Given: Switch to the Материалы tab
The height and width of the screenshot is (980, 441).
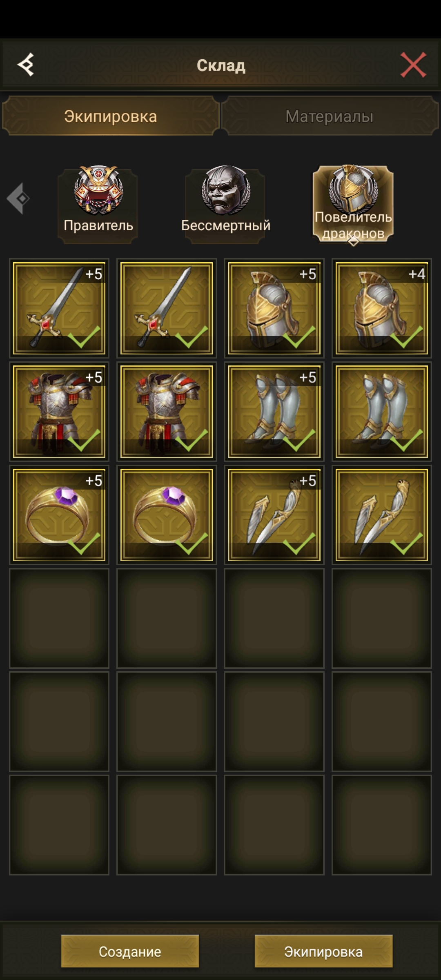Looking at the screenshot, I should point(330,116).
